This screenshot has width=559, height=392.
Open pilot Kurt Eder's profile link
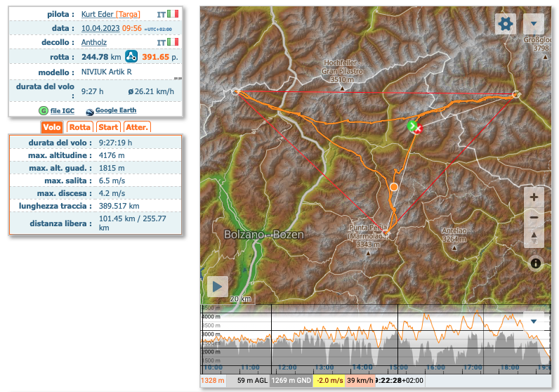pos(98,14)
